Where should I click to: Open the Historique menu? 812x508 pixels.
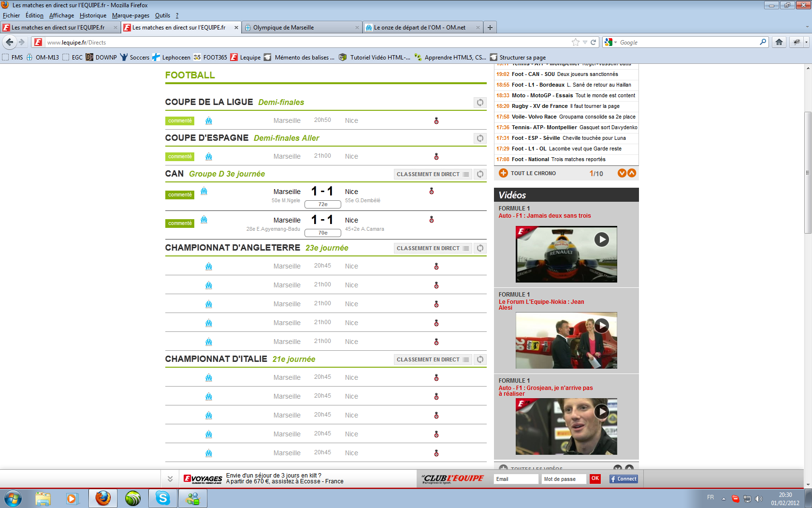[93, 15]
